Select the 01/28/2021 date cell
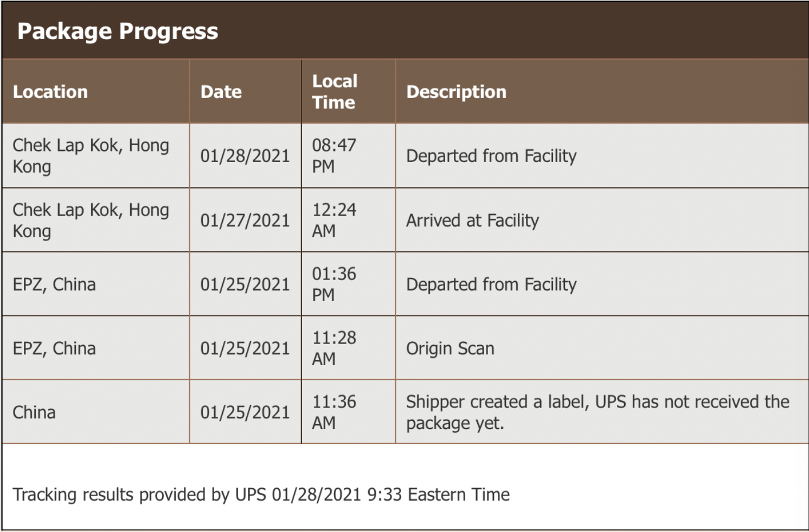The width and height of the screenshot is (809, 532). click(245, 156)
